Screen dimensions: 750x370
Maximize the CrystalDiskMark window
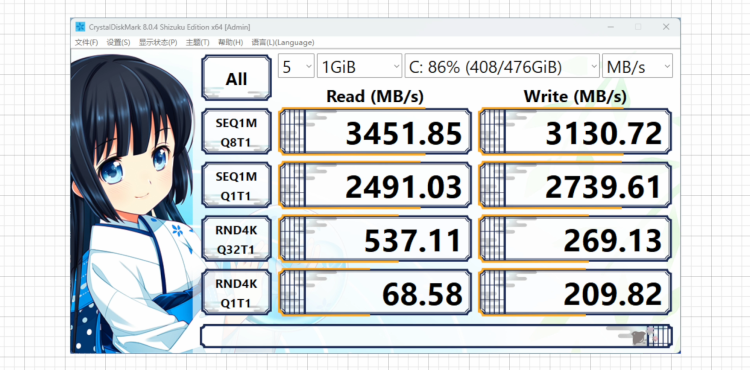point(638,27)
